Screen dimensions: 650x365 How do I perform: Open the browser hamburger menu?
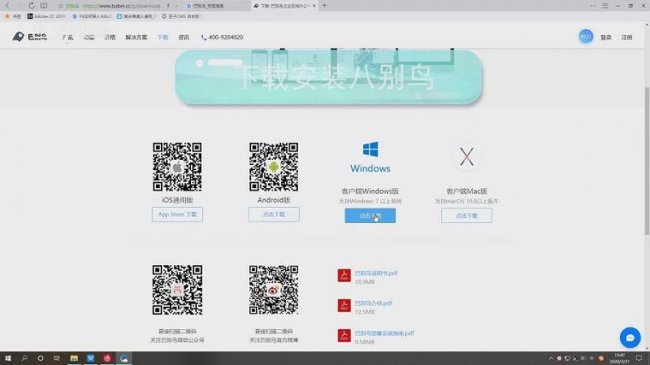[x=605, y=6]
